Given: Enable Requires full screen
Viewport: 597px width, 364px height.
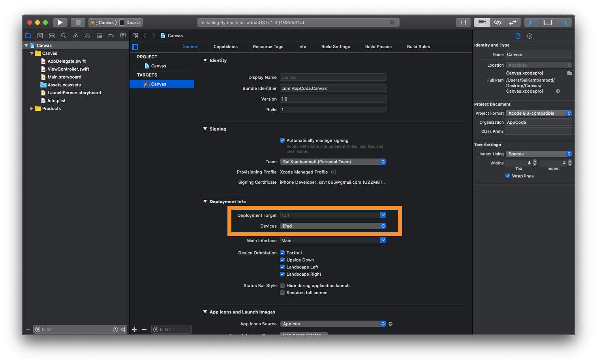Looking at the screenshot, I should click(x=282, y=293).
